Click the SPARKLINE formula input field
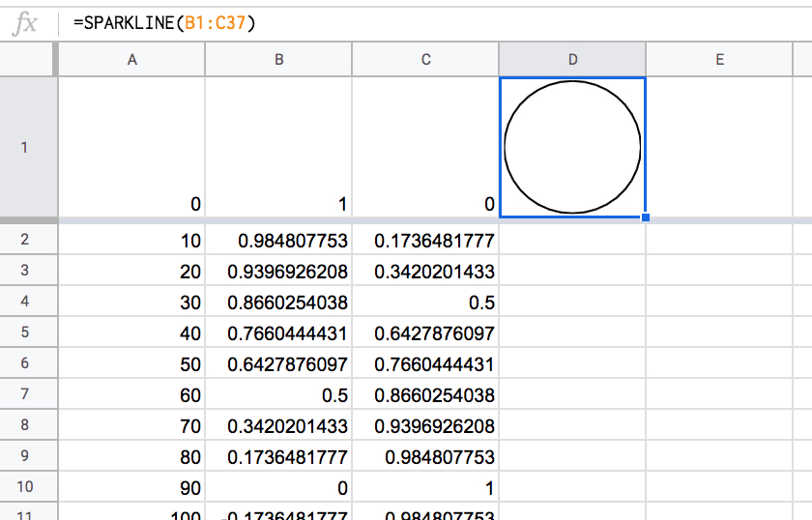Screen dimensions: 812x520 click(435, 23)
